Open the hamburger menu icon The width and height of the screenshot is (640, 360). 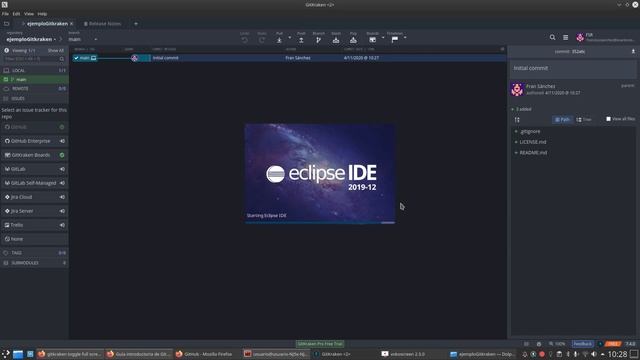coord(565,38)
